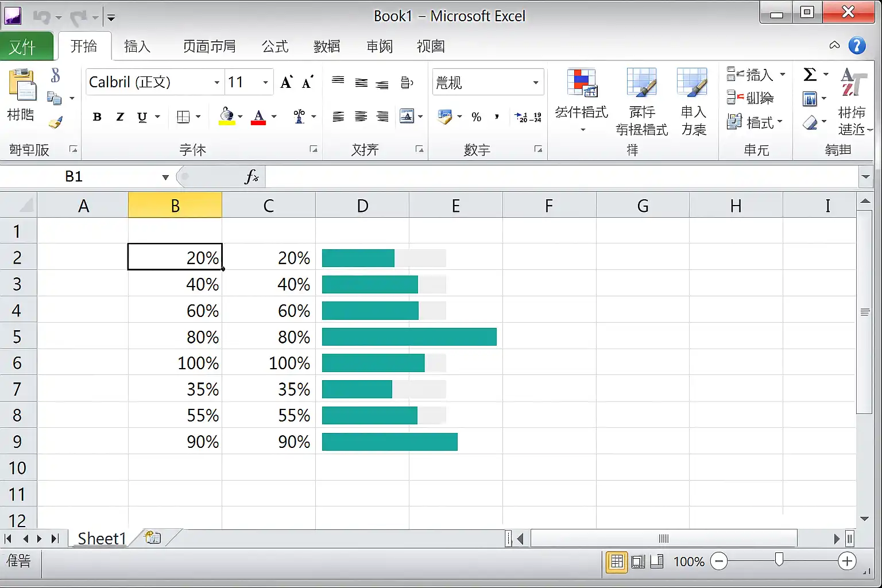Screen dimensions: 882x588
Task: Switch to the Page Layout ribbon tab
Action: pyautogui.click(x=209, y=47)
